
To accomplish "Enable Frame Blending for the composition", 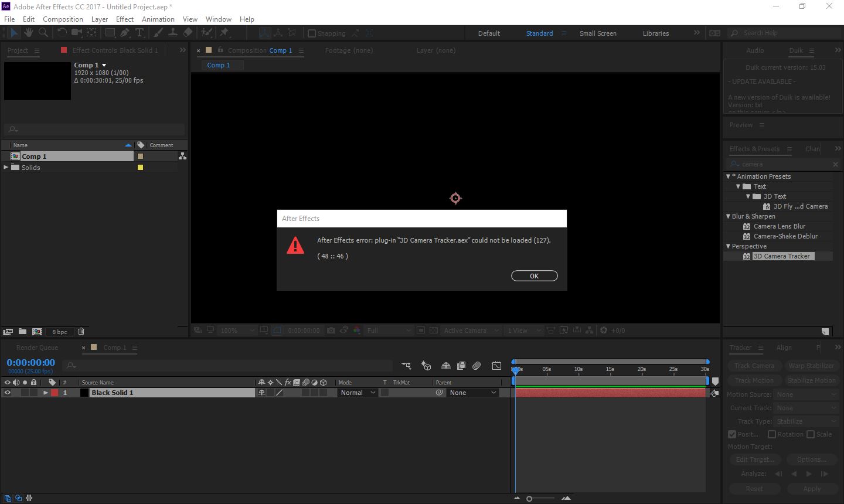I will [x=461, y=366].
